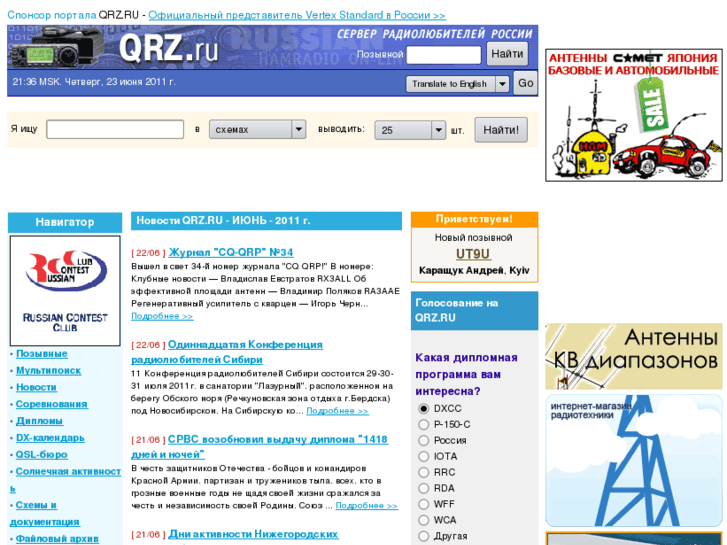Screen dimensions: 727x545
Task: Click the 'Найти!' search button
Action: coord(501,130)
